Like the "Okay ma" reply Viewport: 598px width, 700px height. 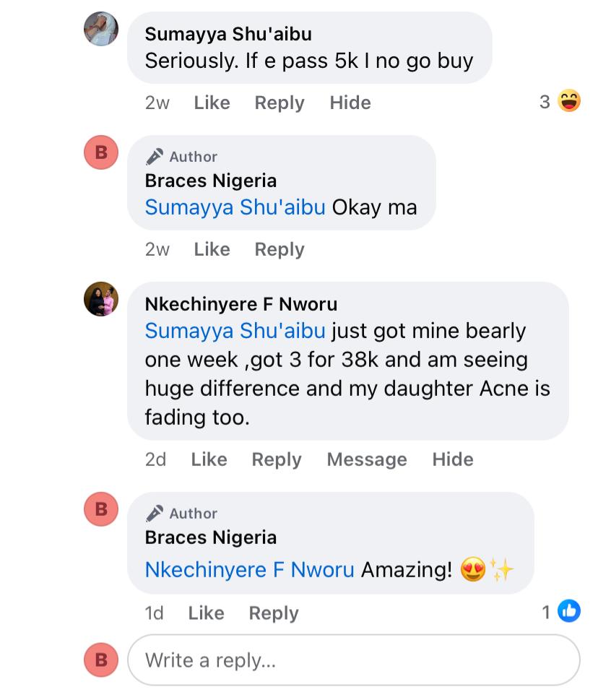tap(212, 249)
